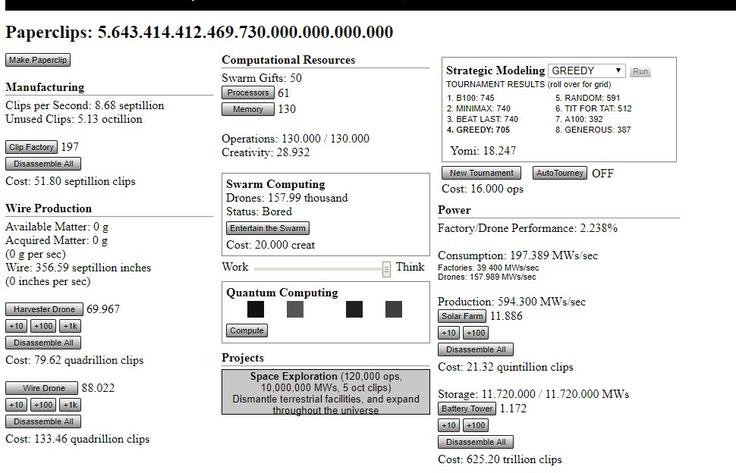Click the Run tournament button

click(x=640, y=71)
